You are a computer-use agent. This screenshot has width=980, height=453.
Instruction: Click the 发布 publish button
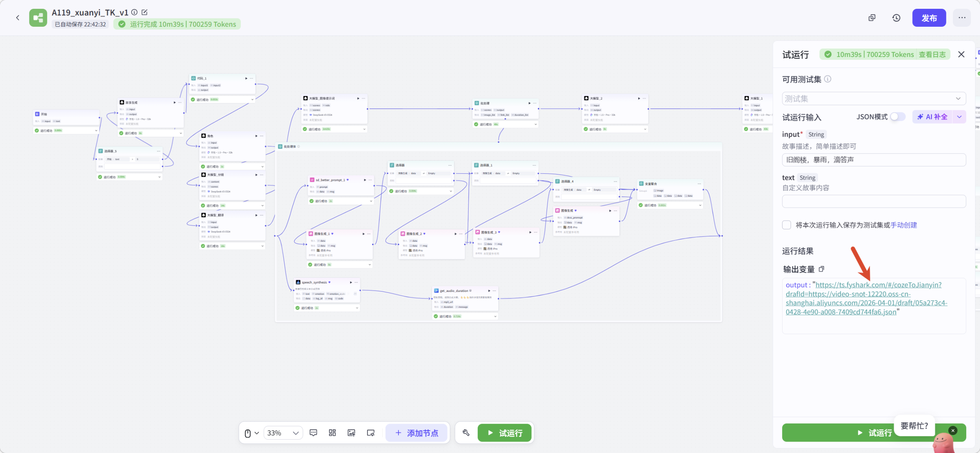[x=929, y=18]
